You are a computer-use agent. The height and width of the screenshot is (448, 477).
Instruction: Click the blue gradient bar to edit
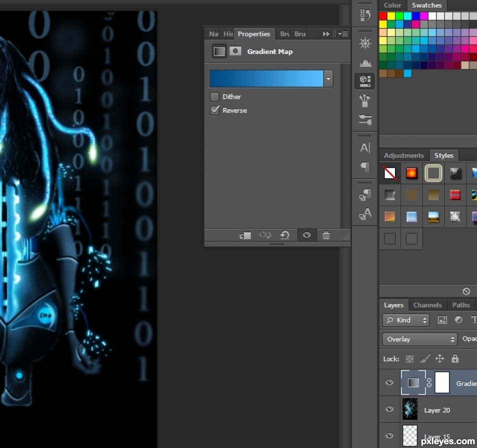[x=266, y=79]
